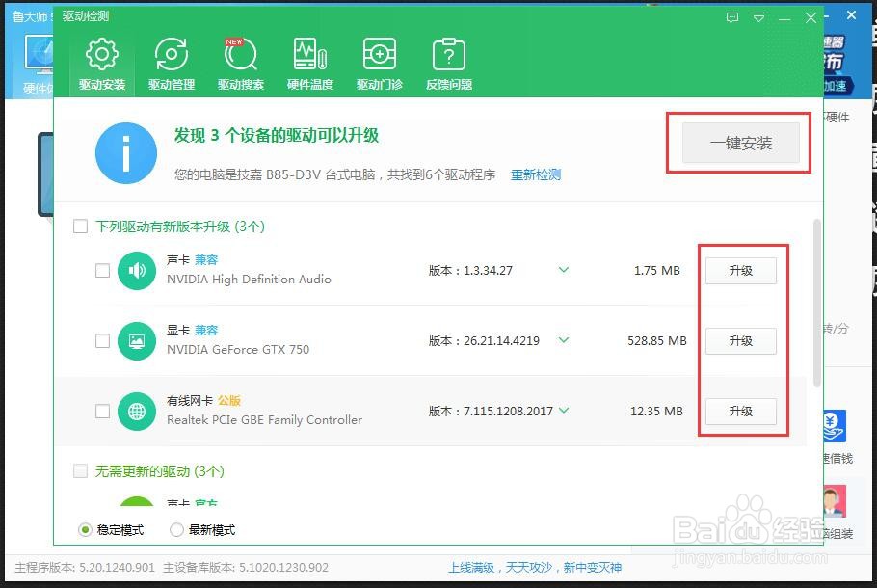The width and height of the screenshot is (877, 588).
Task: Switch to the 硬件温度 tab
Action: point(310,64)
